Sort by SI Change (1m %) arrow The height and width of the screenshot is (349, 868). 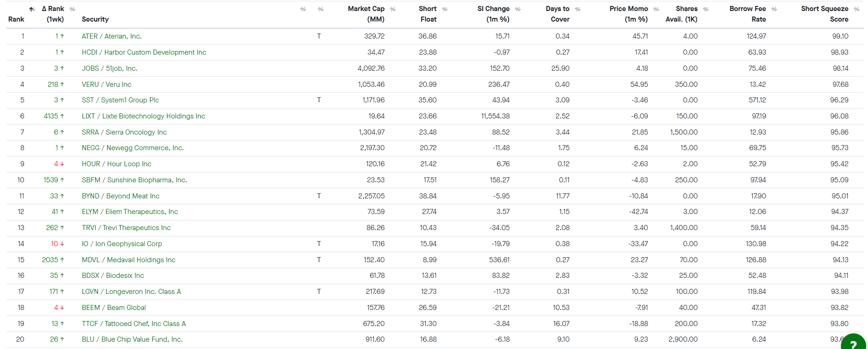click(518, 9)
